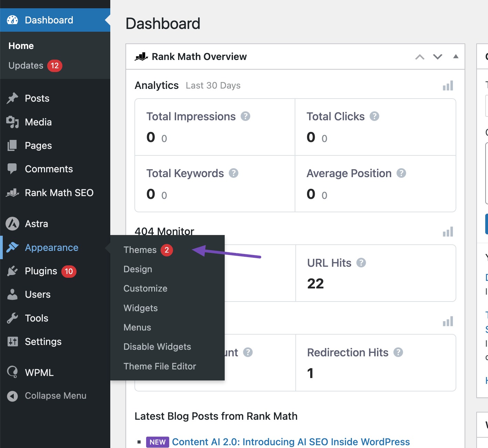Select Customize from Appearance submenu
This screenshot has height=448, width=488.
(145, 288)
